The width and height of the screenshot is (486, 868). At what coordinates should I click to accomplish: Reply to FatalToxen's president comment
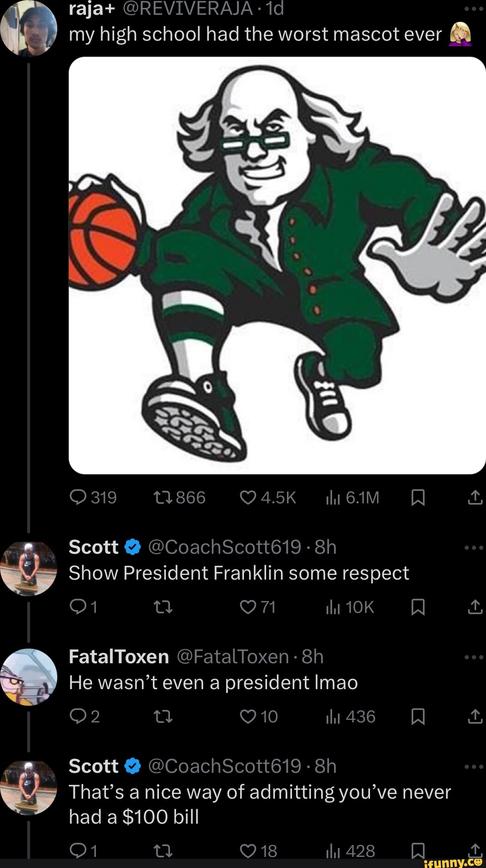[78, 716]
